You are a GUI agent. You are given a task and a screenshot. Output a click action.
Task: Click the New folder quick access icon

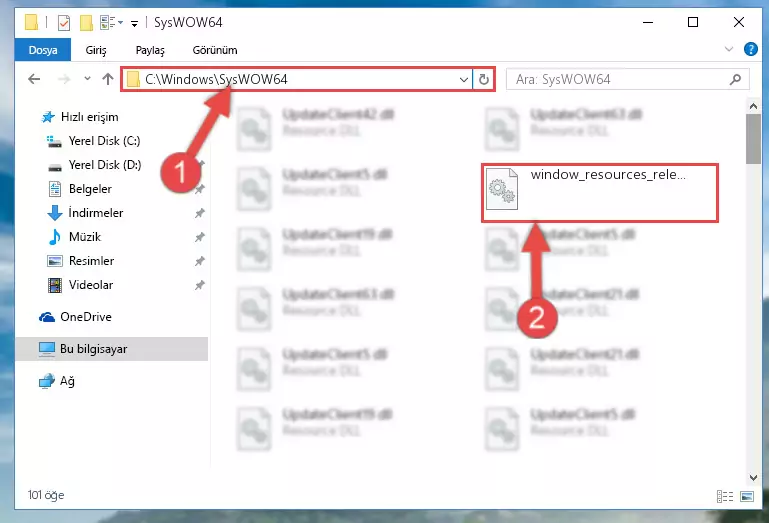pos(86,23)
